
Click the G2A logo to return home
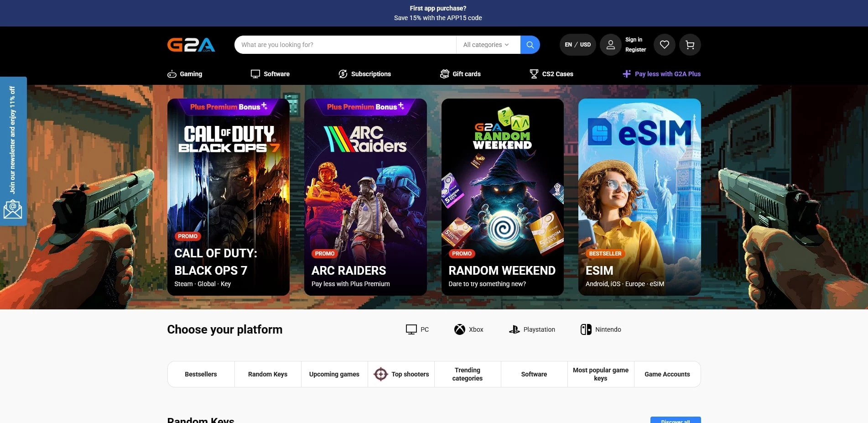tap(191, 44)
